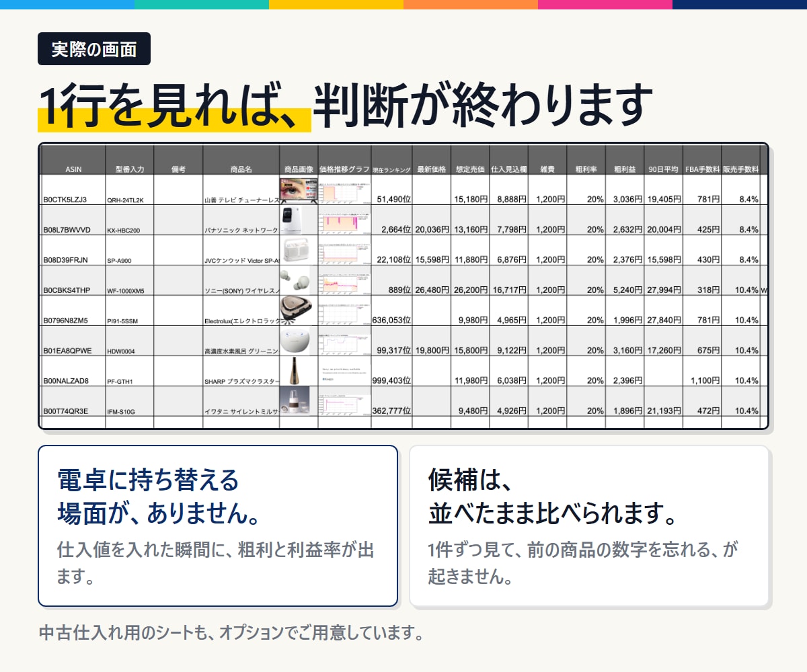807x672 pixels.
Task: Open price graph for row WF-1000XM5
Action: [344, 282]
